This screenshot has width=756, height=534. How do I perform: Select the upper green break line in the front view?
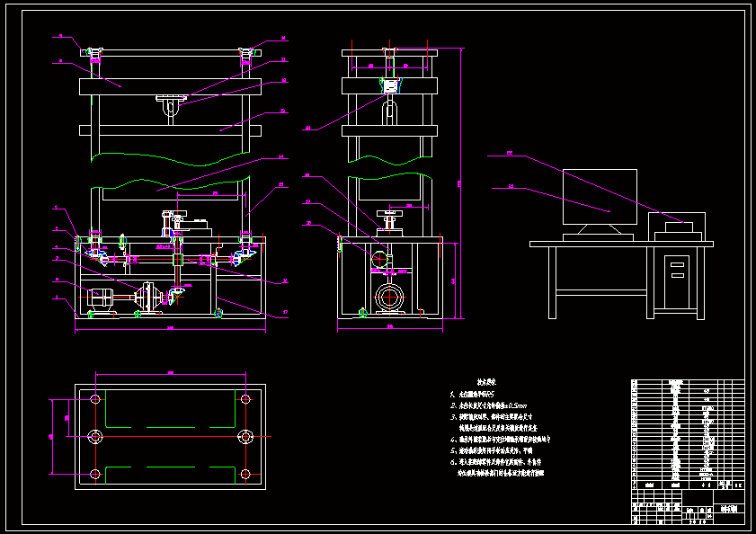pos(170,159)
